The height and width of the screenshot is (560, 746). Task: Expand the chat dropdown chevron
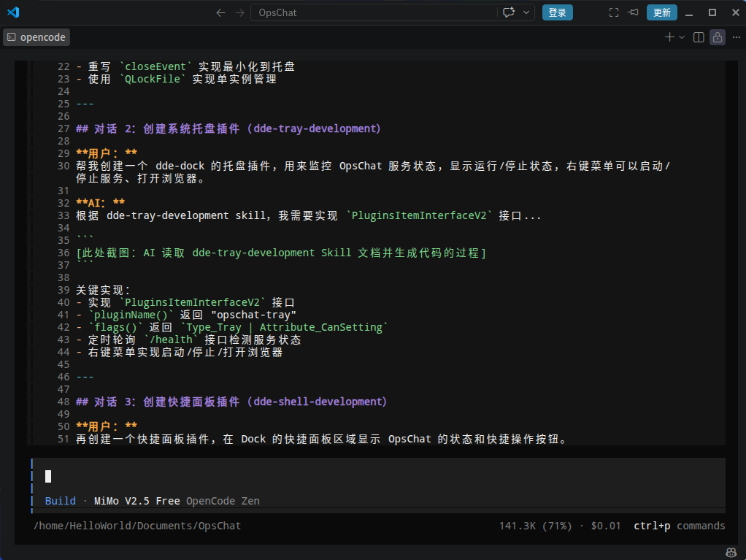pos(526,12)
